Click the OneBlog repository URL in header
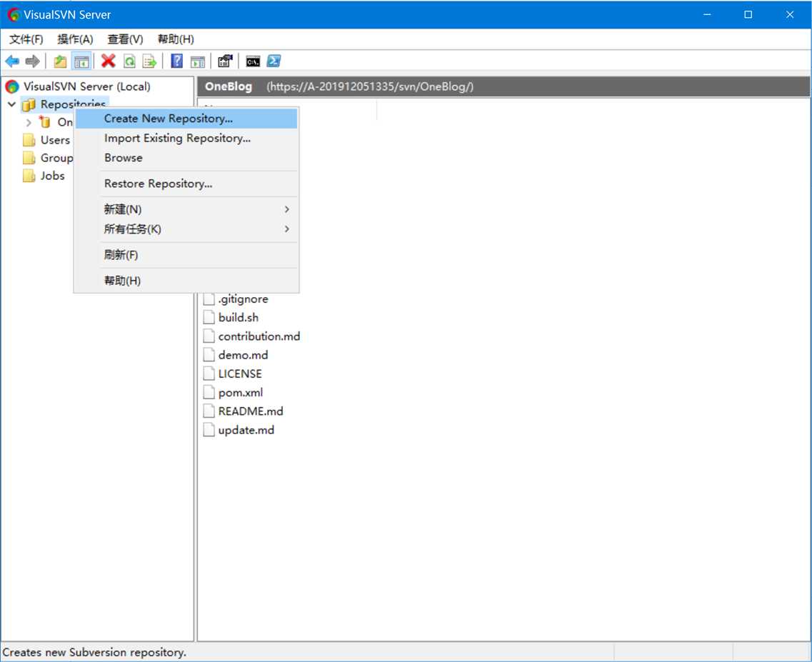This screenshot has width=812, height=662. (370, 86)
